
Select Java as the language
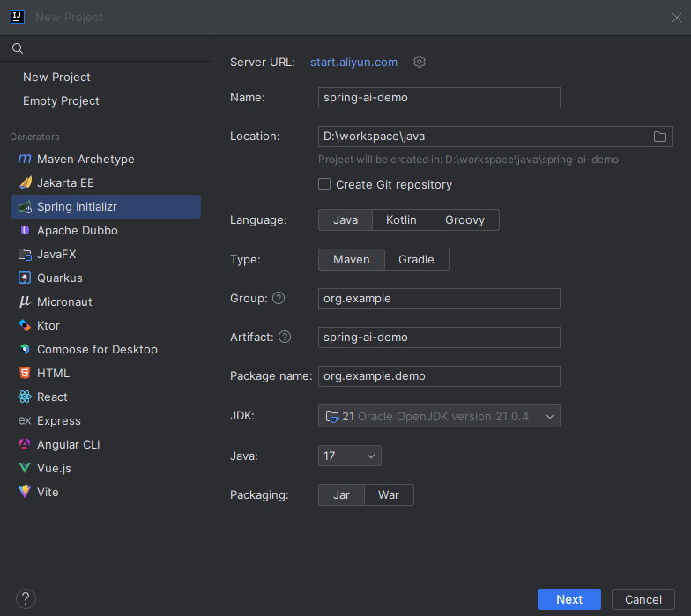[345, 220]
